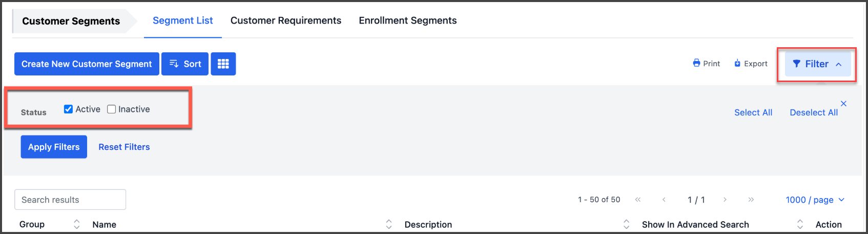
Task: Go to first page double-arrow icon
Action: click(x=638, y=200)
